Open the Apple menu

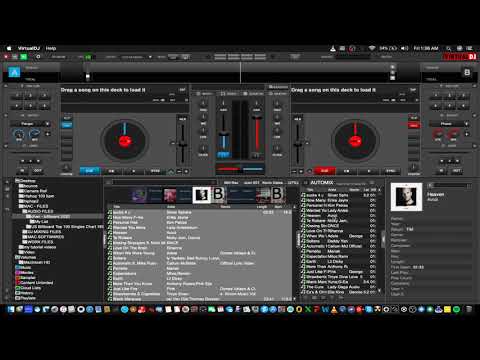(9, 48)
